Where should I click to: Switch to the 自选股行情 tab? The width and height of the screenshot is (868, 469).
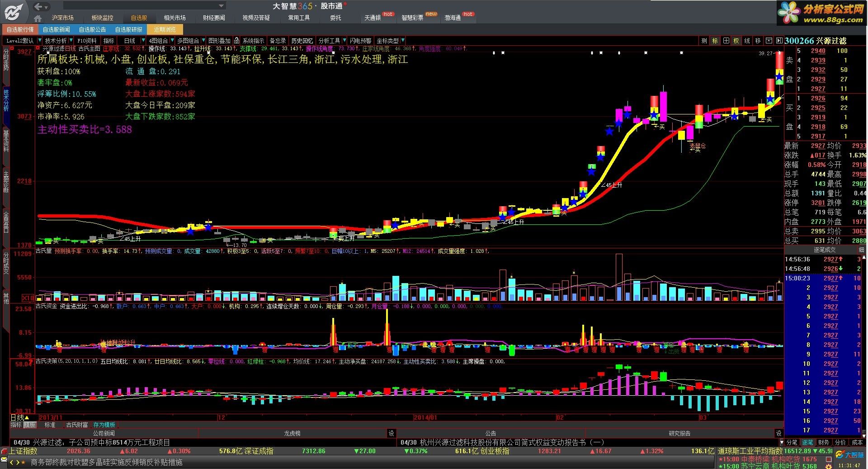pos(20,29)
